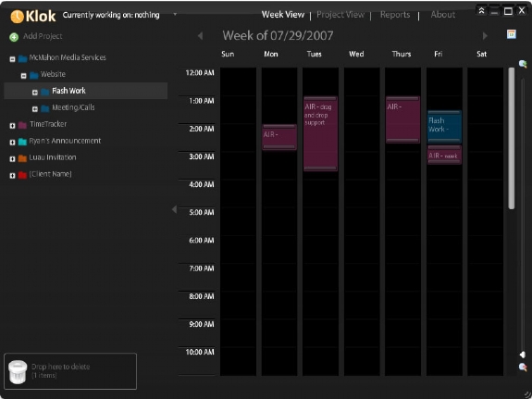Click the Week of 07/29/2007 heading
This screenshot has width=532, height=399.
278,36
